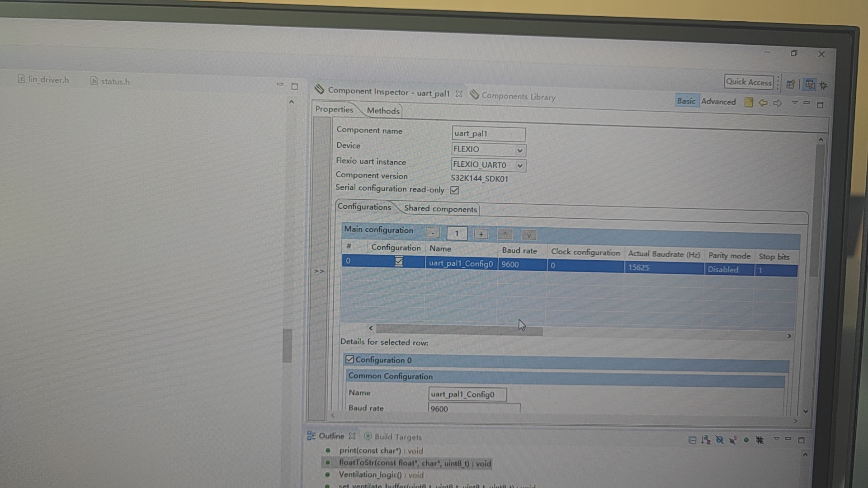Viewport: 868px width, 488px height.
Task: Open the Device dropdown showing FLEXIO
Action: [519, 150]
